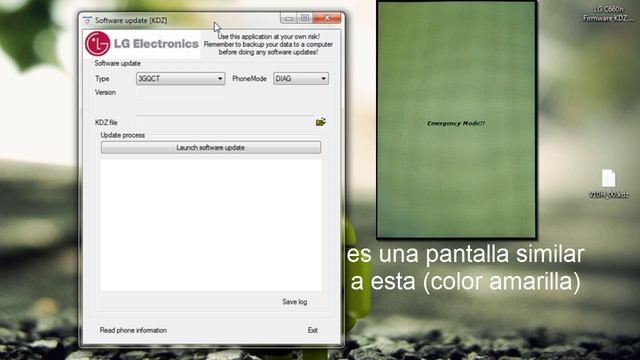640x360 pixels.
Task: Close the Software update window
Action: point(327,18)
